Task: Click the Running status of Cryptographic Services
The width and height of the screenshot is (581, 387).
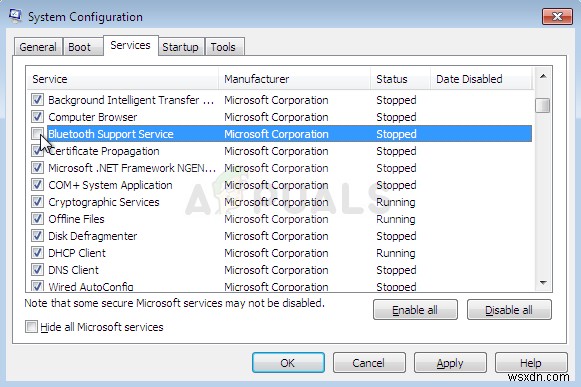Action: [x=396, y=202]
